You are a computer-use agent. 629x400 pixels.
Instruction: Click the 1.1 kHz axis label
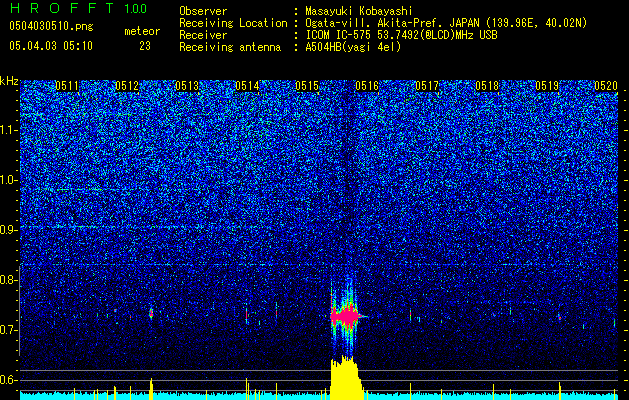pos(9,130)
